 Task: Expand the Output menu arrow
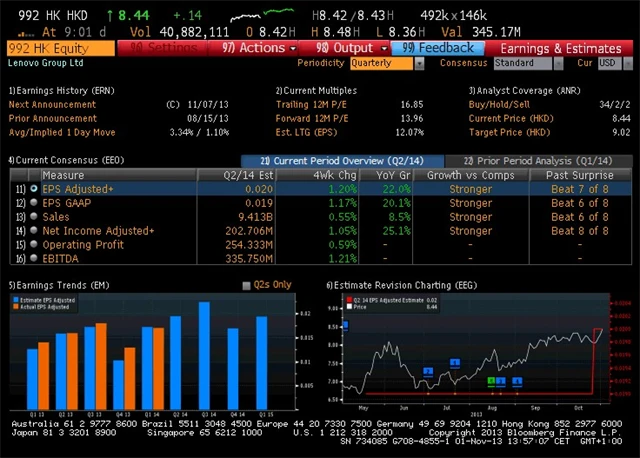pos(384,49)
